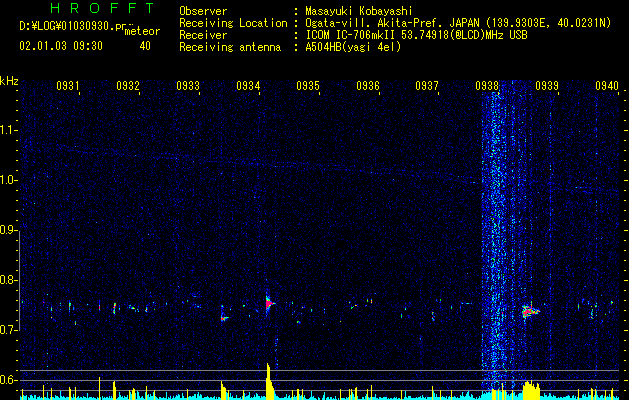Click the 0.7 kHz axis label
The width and height of the screenshot is (629, 400).
click(x=8, y=330)
